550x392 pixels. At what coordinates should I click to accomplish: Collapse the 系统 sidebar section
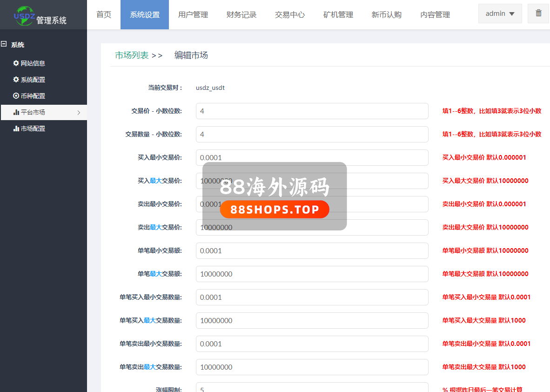tap(4, 45)
